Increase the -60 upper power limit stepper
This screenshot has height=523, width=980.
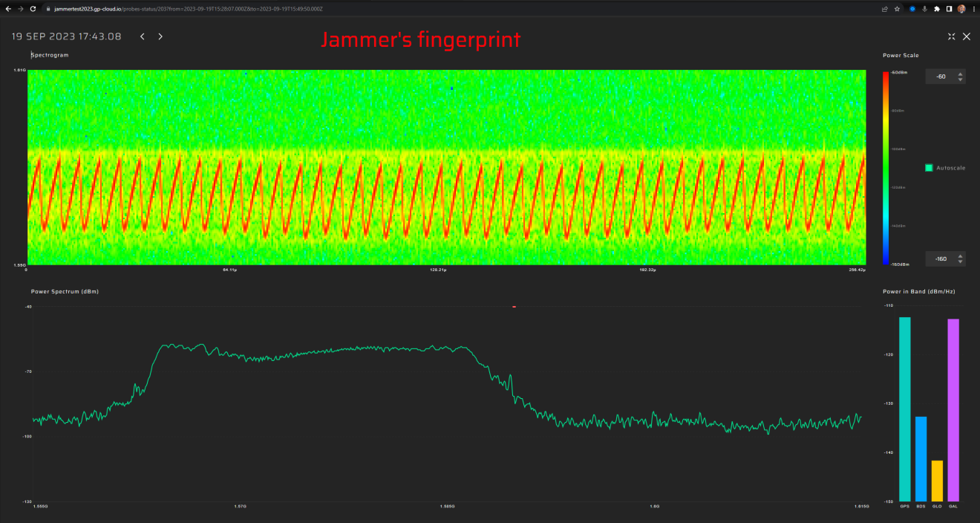click(960, 74)
